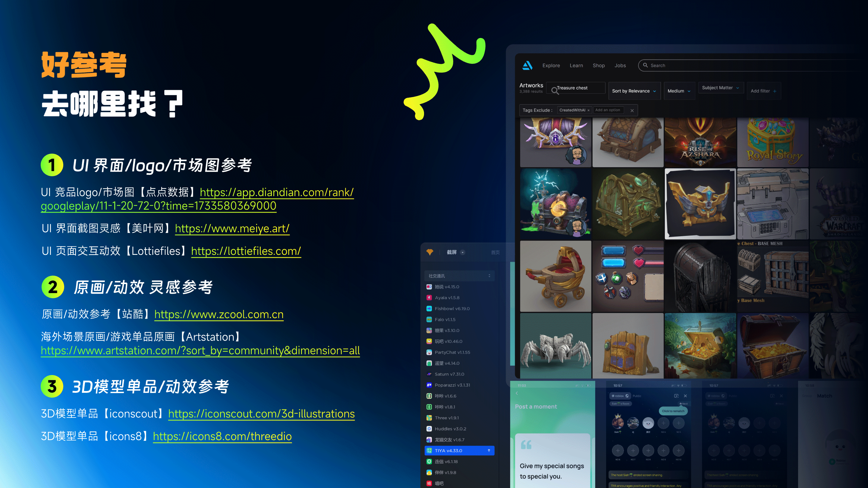Open the Royal Story chest thumbnail

click(x=773, y=142)
